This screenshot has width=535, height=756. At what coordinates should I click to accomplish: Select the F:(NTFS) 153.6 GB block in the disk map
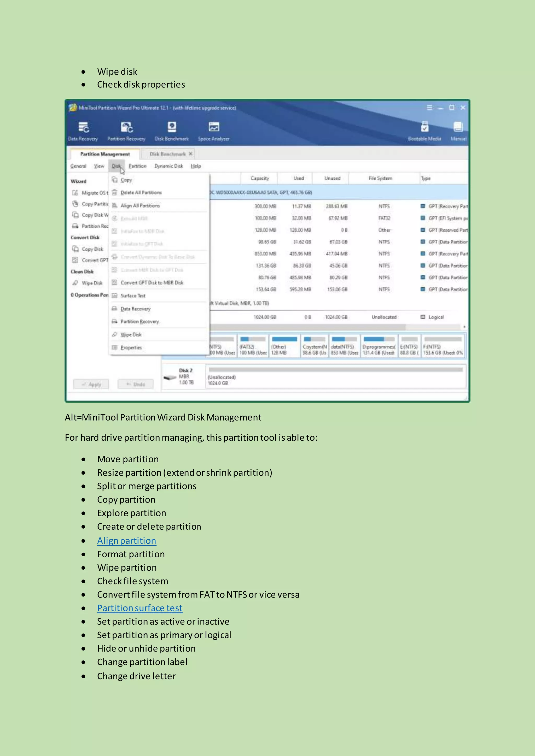coord(443,346)
